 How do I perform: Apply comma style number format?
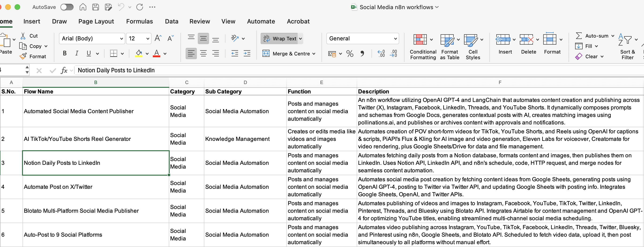[362, 53]
